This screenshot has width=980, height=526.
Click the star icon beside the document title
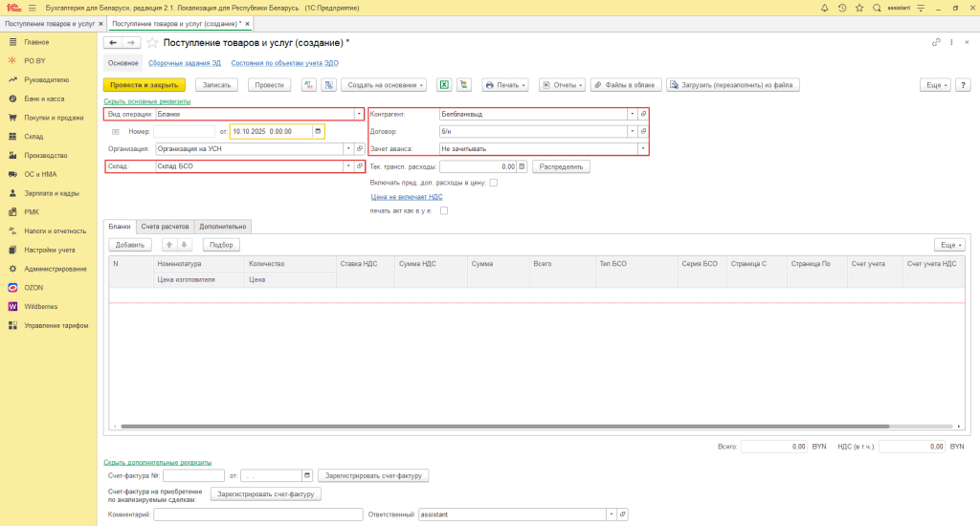tap(152, 43)
